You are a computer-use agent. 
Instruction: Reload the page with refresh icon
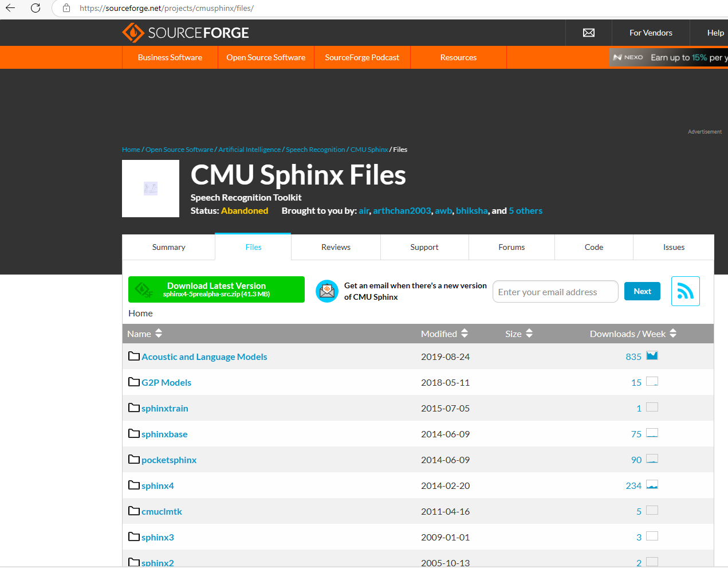36,8
